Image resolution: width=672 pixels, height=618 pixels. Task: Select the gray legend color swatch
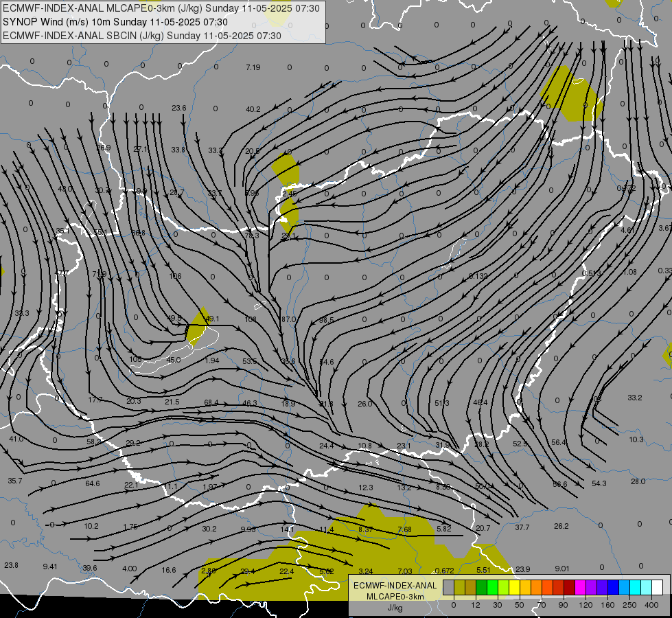click(449, 587)
